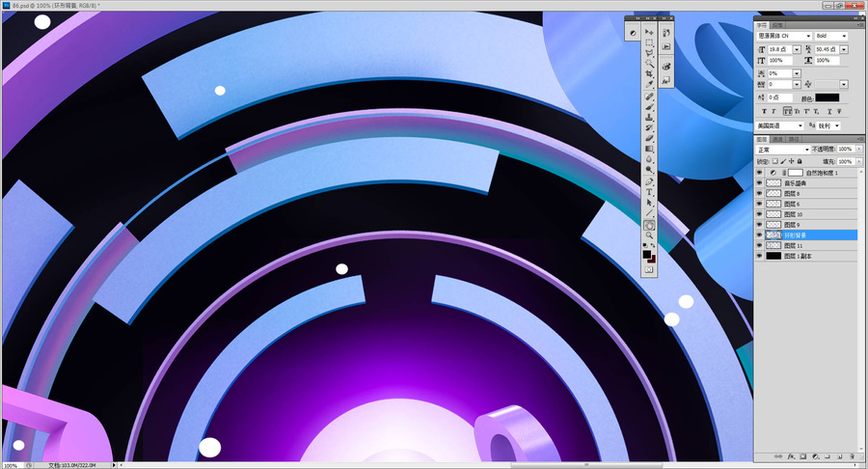868x469 pixels.
Task: Toggle Quick Mask mode icon
Action: pyautogui.click(x=649, y=269)
